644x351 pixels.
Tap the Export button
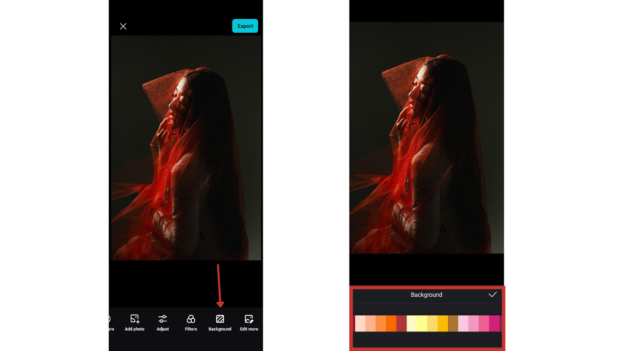pyautogui.click(x=245, y=26)
